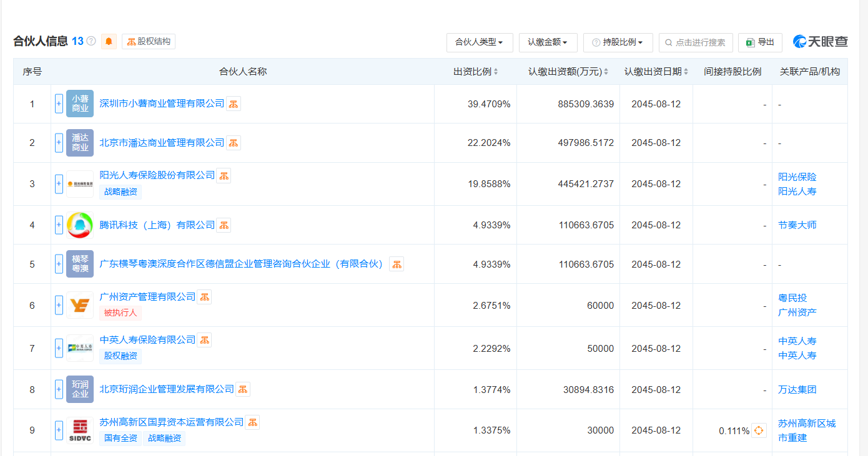This screenshot has height=456, width=868.
Task: Open 中英人寿保险有限公司 company link
Action: point(147,340)
